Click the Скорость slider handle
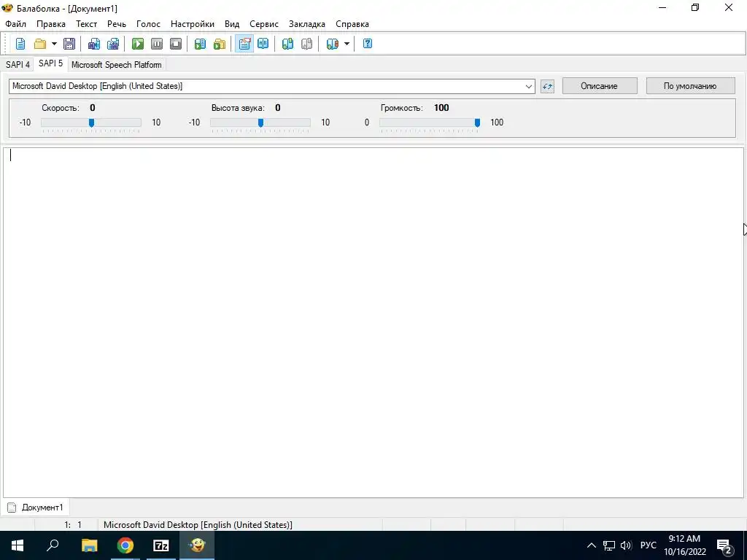The height and width of the screenshot is (560, 747). click(x=91, y=122)
